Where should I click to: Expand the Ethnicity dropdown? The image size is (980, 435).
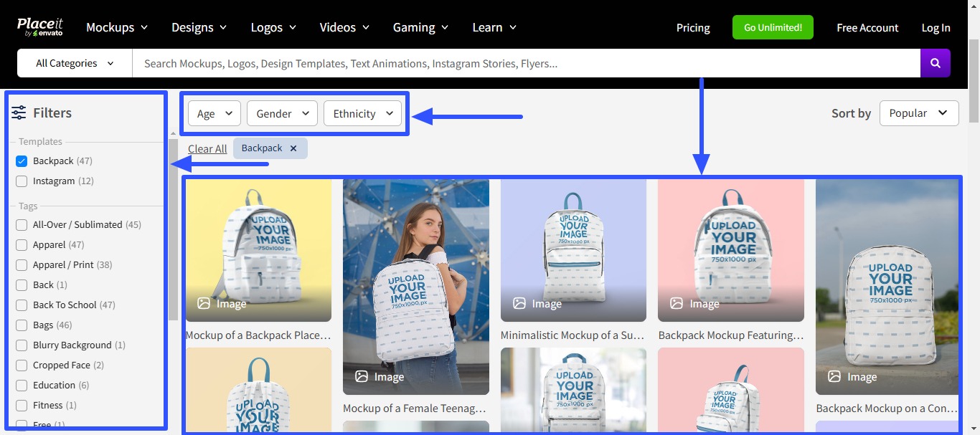pyautogui.click(x=362, y=113)
